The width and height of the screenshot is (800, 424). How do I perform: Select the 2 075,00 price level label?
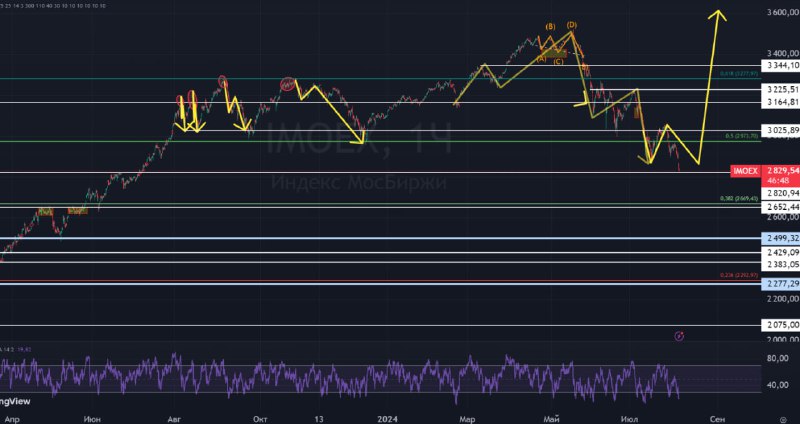click(x=780, y=325)
